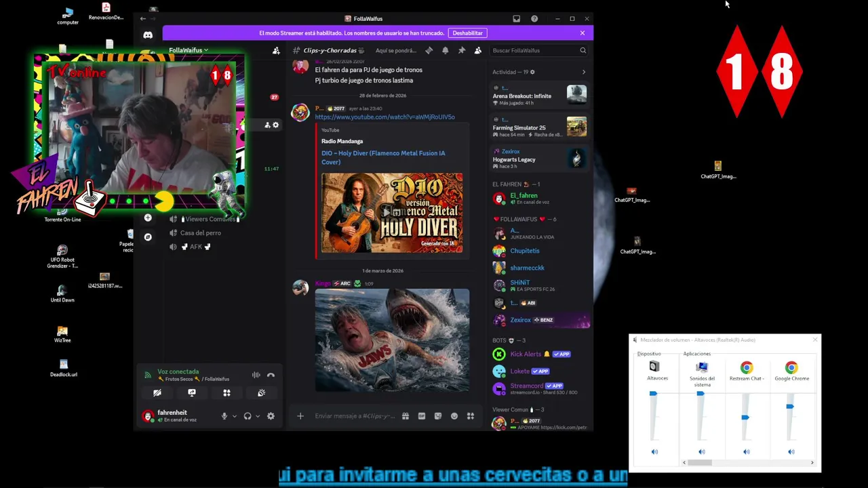Image resolution: width=868 pixels, height=488 pixels.
Task: Disconnect from voice channel icon
Action: click(x=271, y=375)
